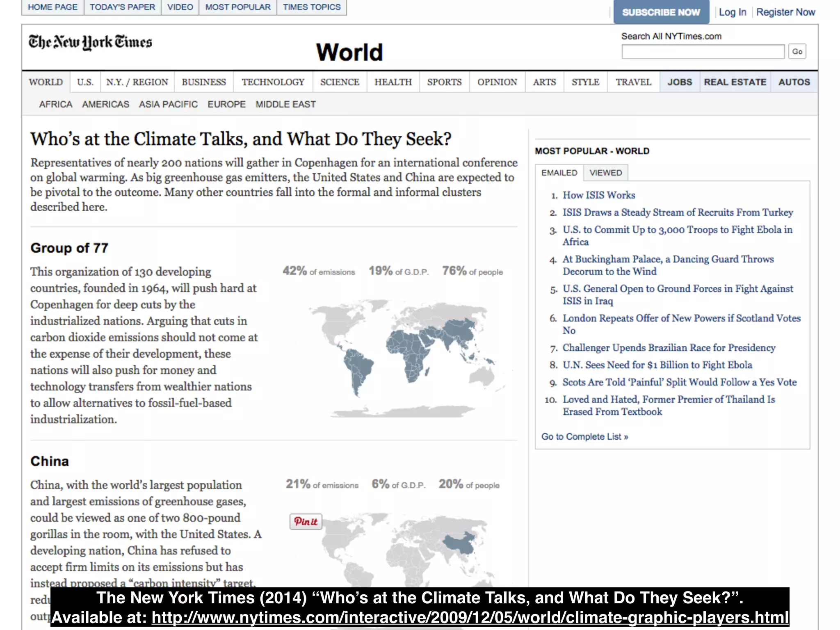This screenshot has height=630, width=840.
Task: Click '6% of G.D.P.' statistic
Action: click(x=399, y=484)
